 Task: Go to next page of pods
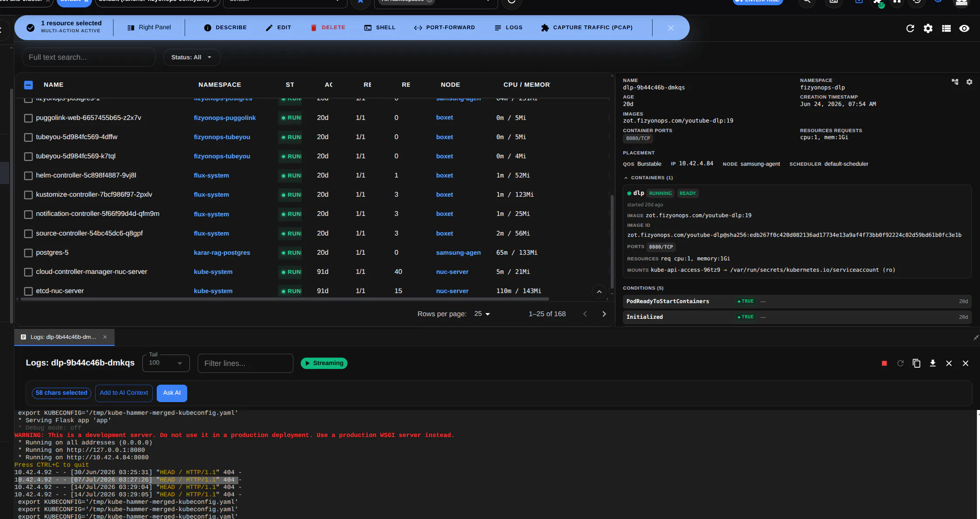click(604, 314)
